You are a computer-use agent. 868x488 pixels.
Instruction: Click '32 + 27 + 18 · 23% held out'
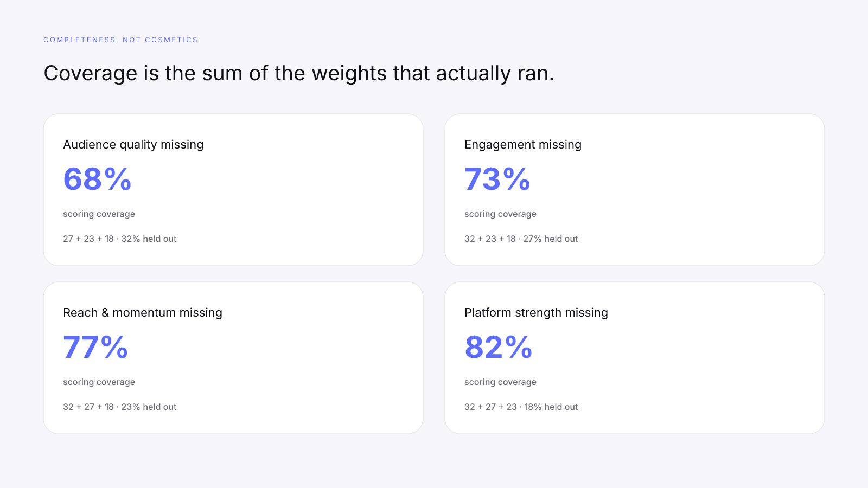pyautogui.click(x=120, y=407)
